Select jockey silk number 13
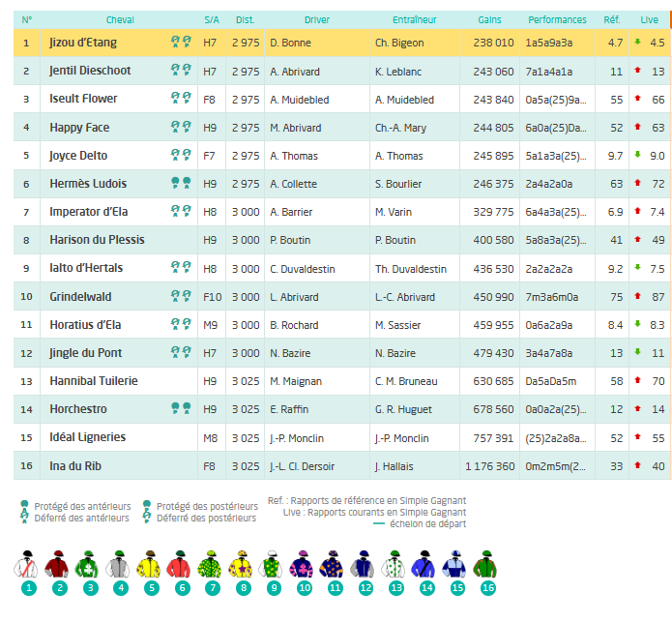The image size is (672, 623). pos(394,566)
